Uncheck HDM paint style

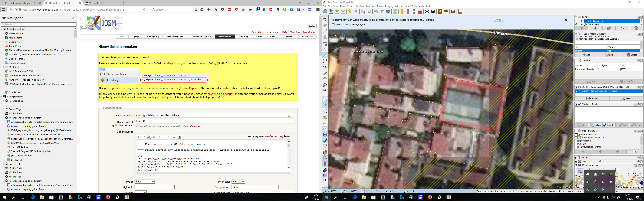577,144
